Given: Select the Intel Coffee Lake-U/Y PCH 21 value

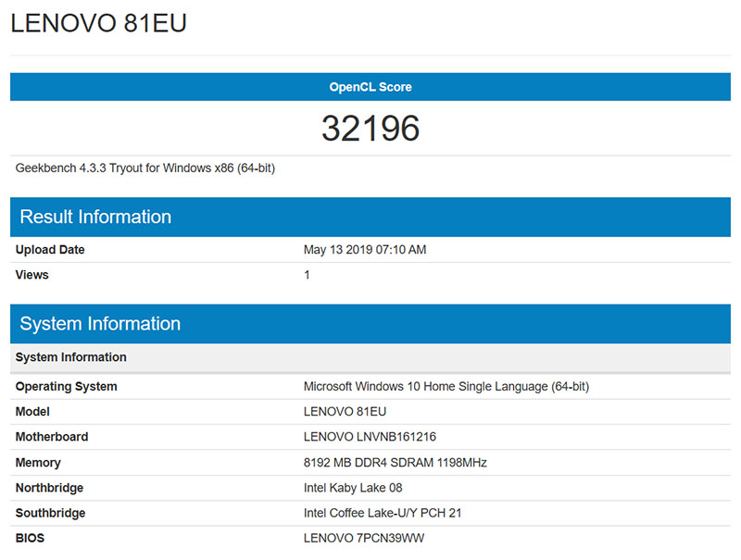Looking at the screenshot, I should 383,513.
